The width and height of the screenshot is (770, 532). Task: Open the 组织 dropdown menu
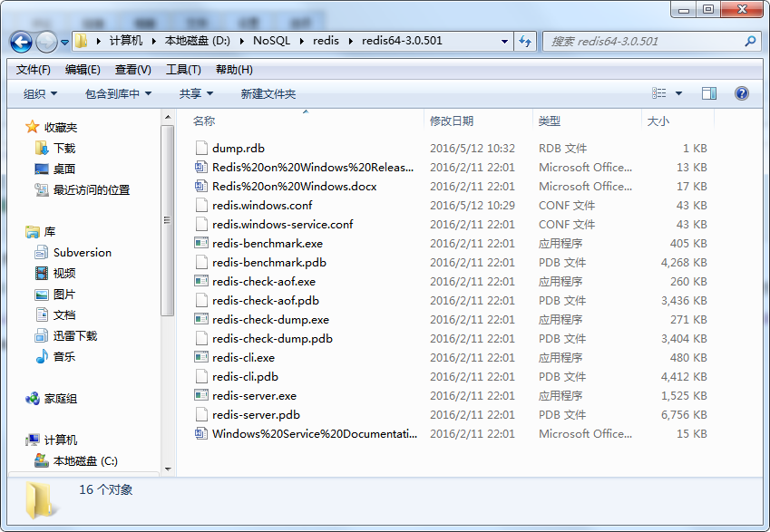tap(36, 93)
